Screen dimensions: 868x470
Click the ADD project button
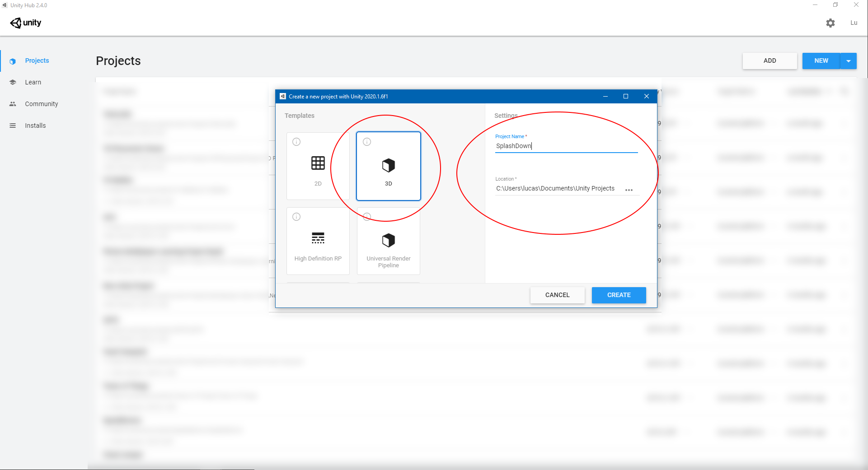tap(769, 61)
